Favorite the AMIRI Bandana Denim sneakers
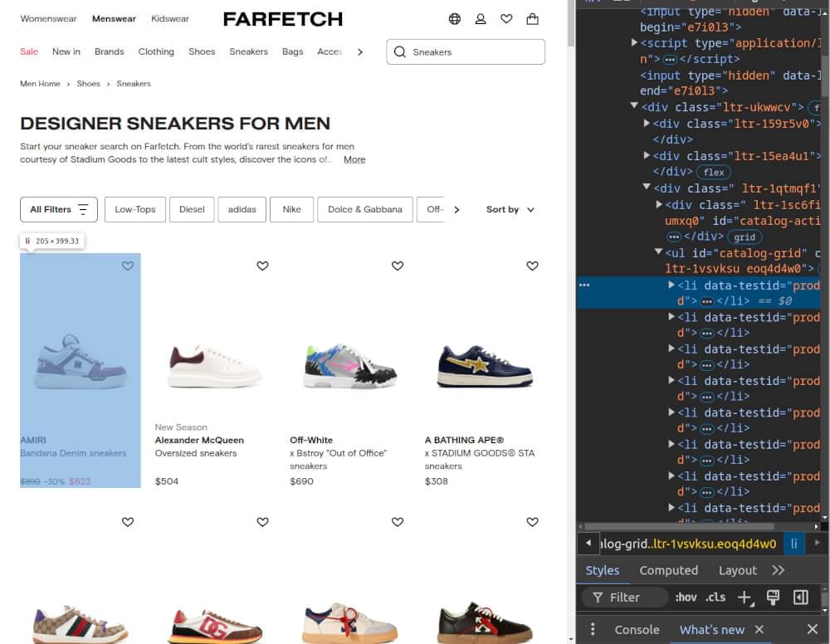 tap(128, 266)
